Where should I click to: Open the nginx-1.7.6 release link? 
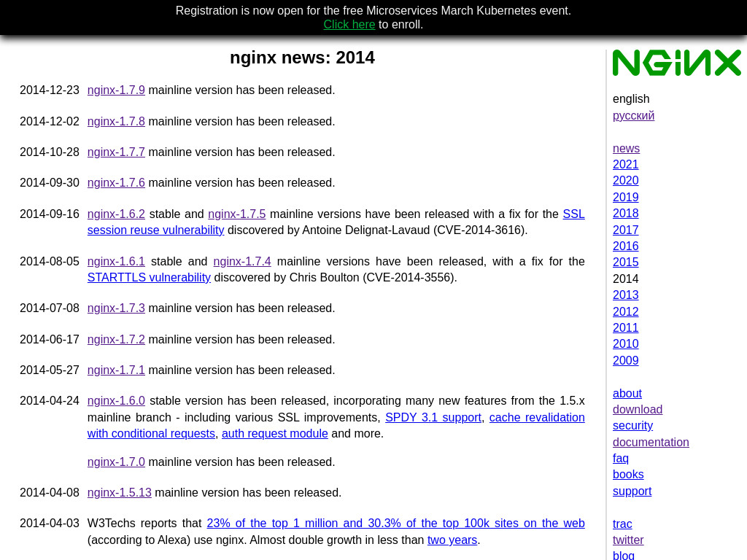(116, 183)
